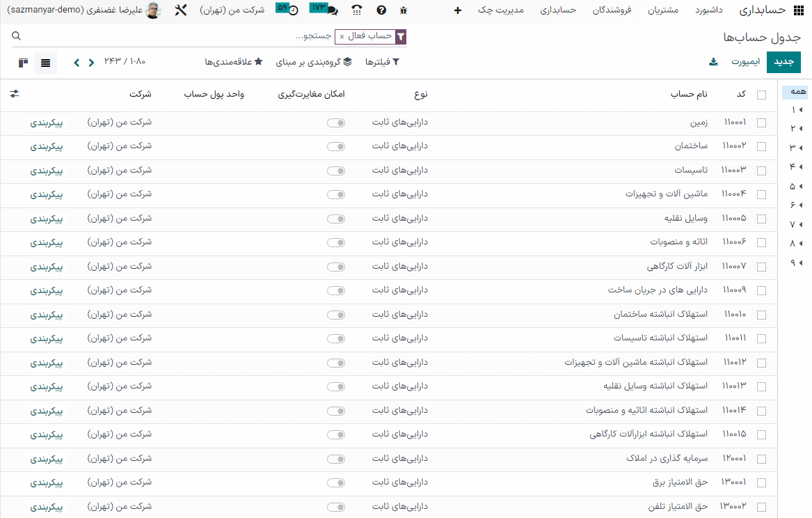Image resolution: width=812 pixels, height=518 pixels.
Task: Open پیکربندی for the زمین account
Action: tap(46, 123)
